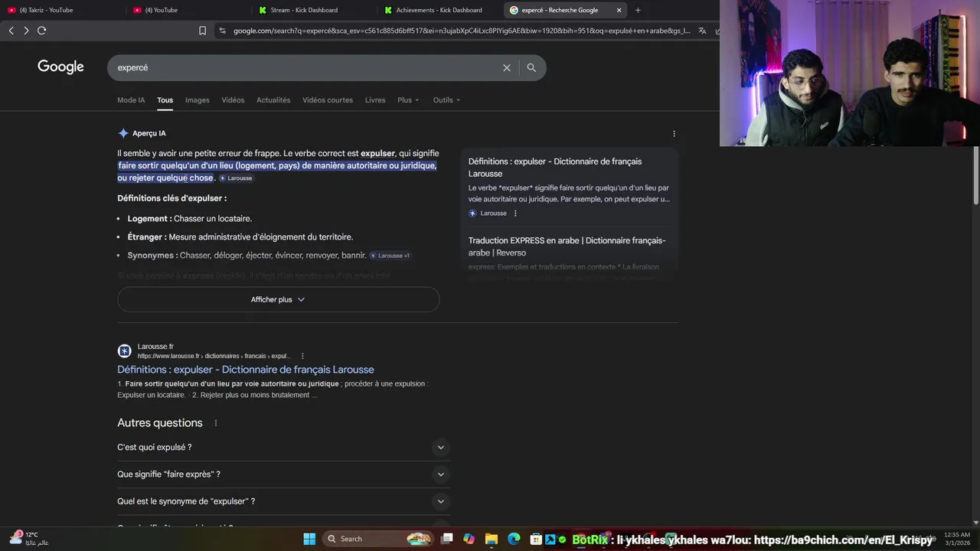Click the Windows taskbar Search box
Image resolution: width=980 pixels, height=551 pixels.
click(x=377, y=539)
